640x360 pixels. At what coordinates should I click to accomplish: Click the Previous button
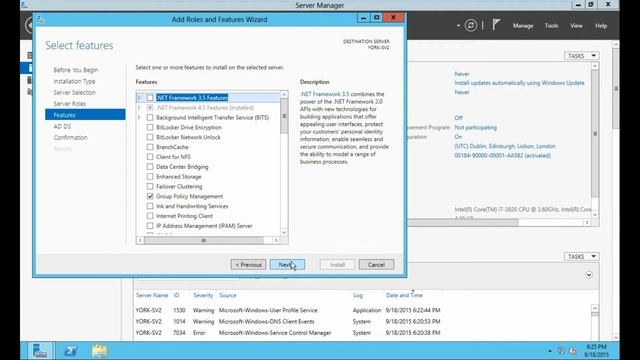248,264
